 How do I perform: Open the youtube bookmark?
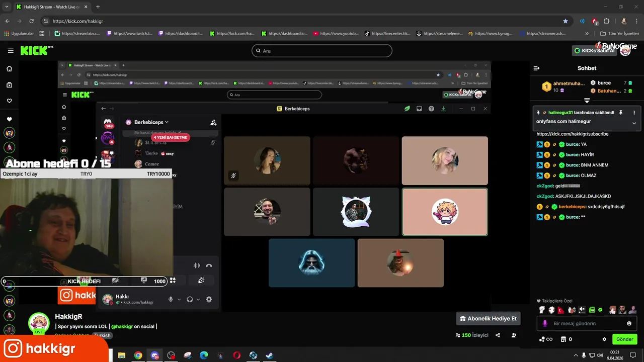tap(336, 34)
